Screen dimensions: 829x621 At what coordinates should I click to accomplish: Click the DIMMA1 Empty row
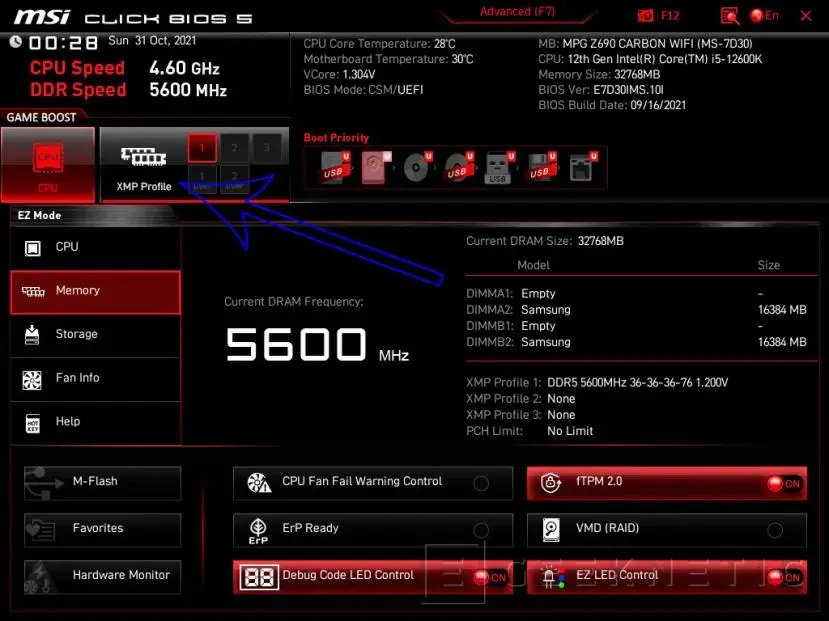coord(636,294)
